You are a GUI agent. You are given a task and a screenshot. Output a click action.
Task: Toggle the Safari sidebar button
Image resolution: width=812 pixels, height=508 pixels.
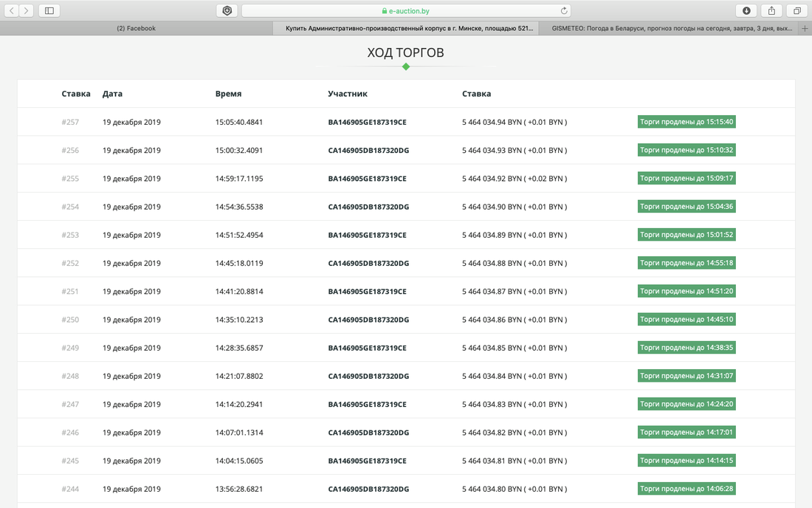(49, 10)
